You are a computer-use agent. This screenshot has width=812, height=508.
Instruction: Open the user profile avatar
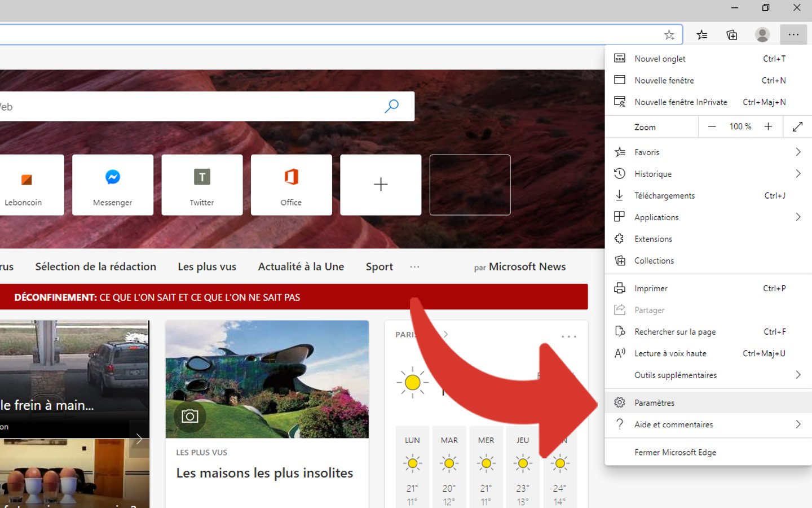762,35
